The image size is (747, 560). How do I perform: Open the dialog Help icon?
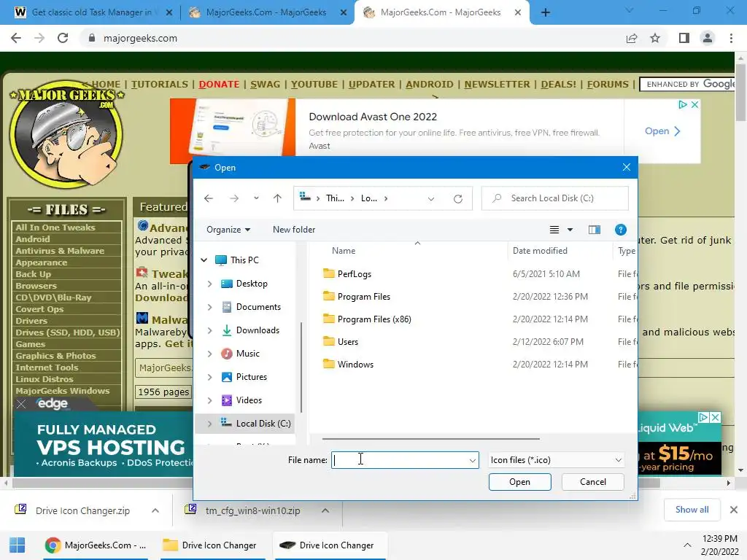click(620, 230)
